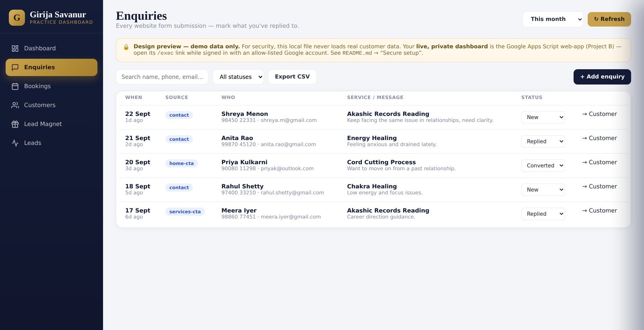
Task: Add a new enquiry
Action: point(602,77)
